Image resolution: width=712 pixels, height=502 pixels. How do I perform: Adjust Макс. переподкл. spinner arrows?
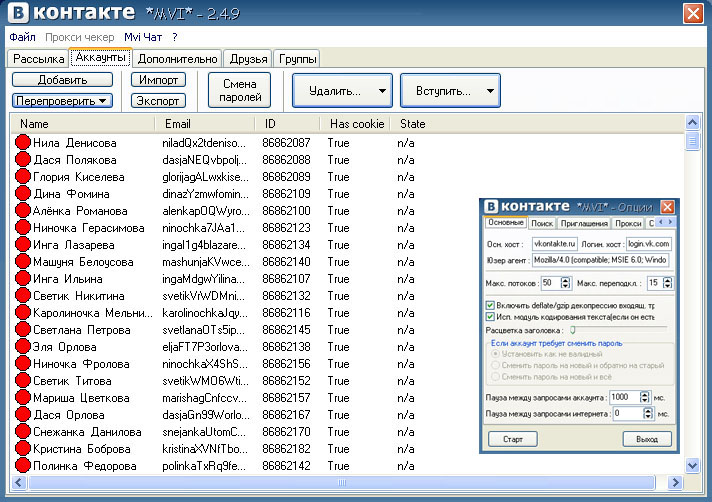(x=667, y=283)
